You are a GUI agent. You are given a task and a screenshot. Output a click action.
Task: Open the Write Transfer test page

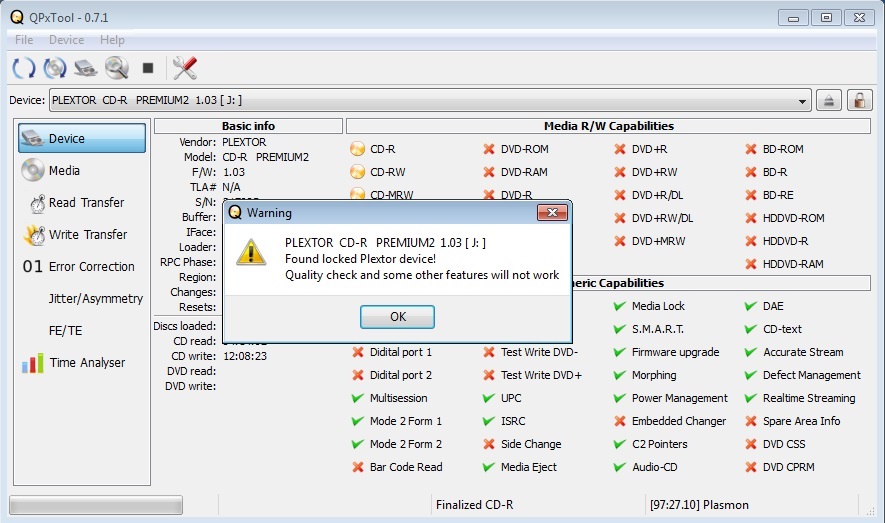[82, 235]
